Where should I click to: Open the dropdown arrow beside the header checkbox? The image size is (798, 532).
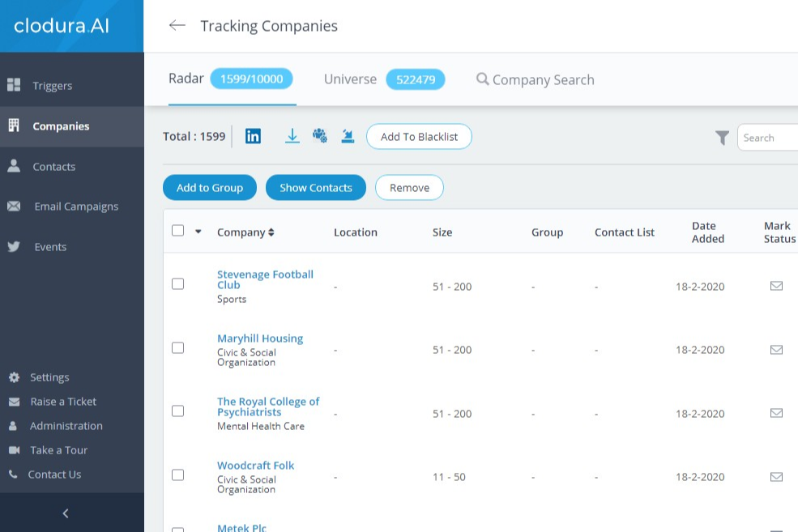pos(198,232)
